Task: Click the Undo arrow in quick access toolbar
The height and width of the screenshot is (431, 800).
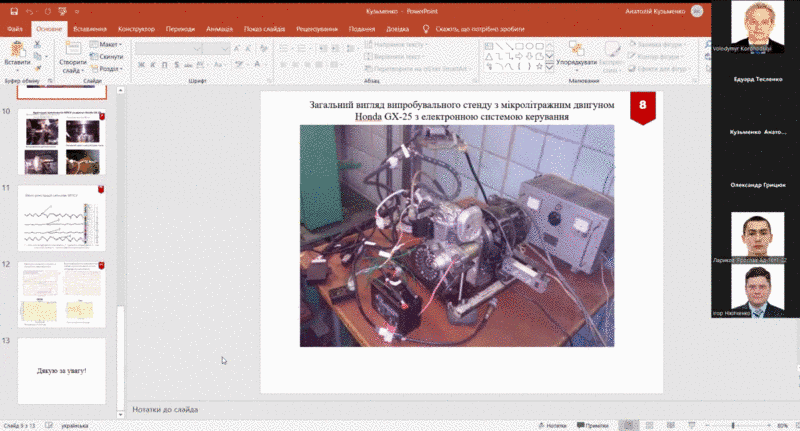Action: point(30,11)
